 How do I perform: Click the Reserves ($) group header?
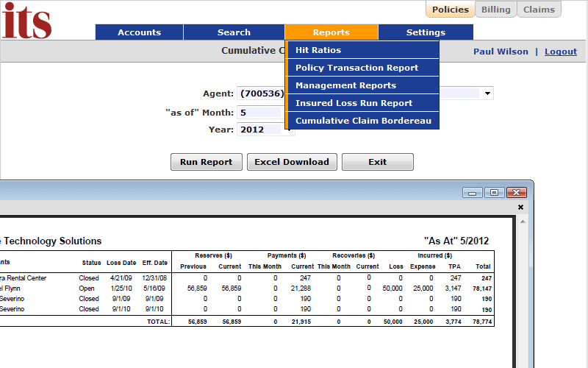point(213,255)
